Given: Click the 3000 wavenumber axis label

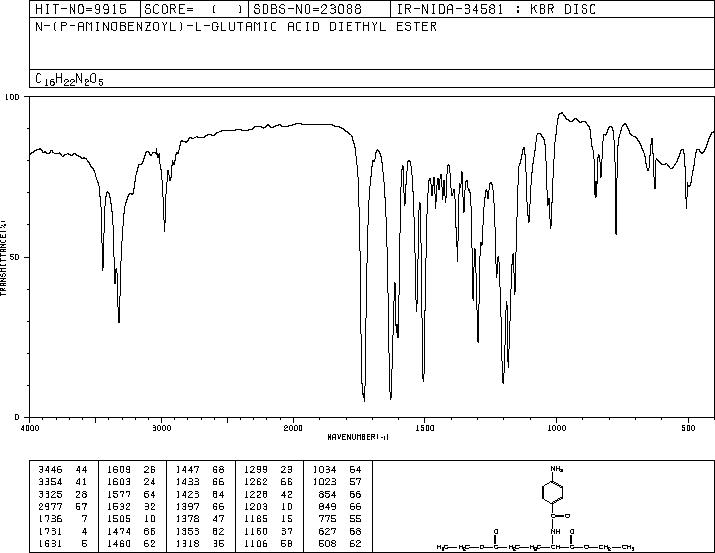Looking at the screenshot, I should point(161,428).
